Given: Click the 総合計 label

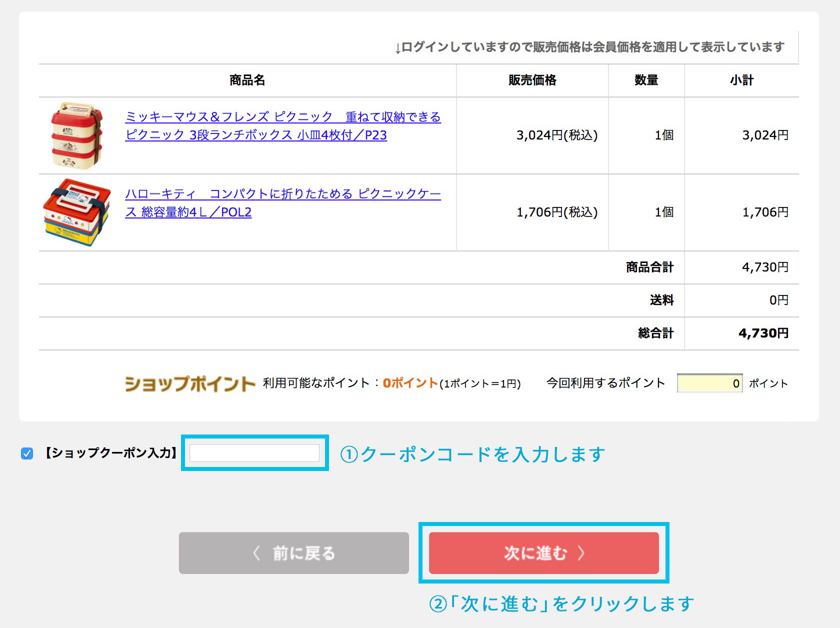Looking at the screenshot, I should pos(655,333).
